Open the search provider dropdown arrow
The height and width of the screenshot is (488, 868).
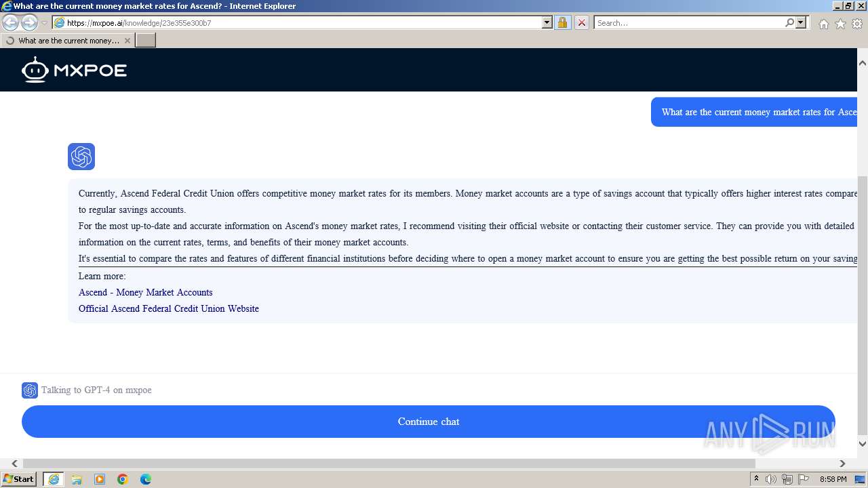coord(801,22)
